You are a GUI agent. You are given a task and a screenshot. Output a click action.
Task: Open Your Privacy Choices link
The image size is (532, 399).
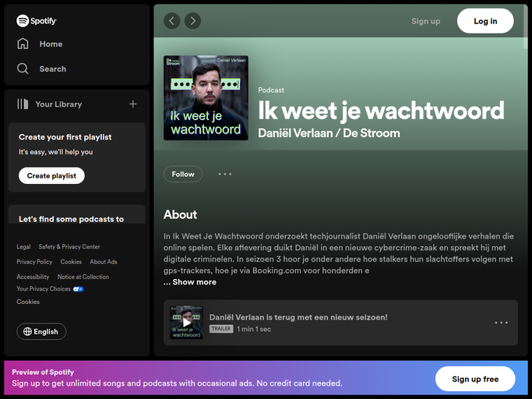[x=50, y=289]
